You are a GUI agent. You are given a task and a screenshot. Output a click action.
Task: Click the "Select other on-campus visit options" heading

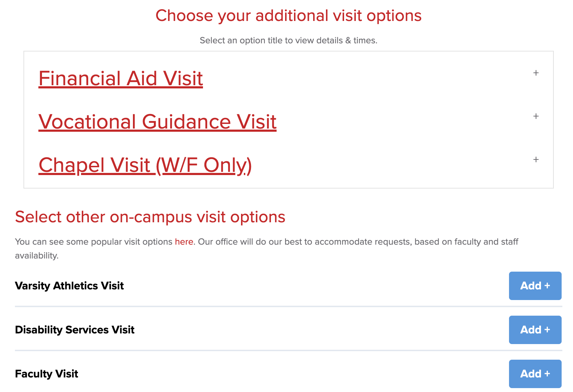point(150,217)
